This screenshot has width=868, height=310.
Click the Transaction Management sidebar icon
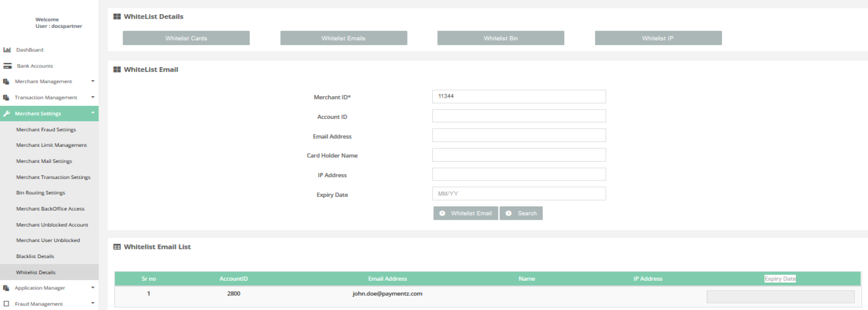coord(6,98)
